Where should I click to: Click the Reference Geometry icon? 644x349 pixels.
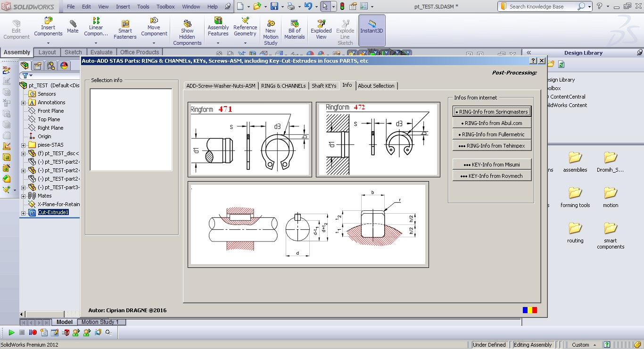pos(245,27)
